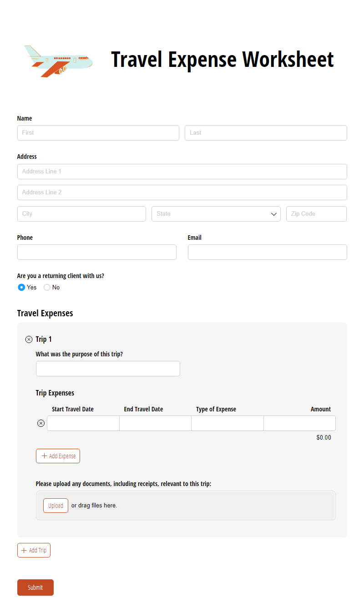Click the plus icon in Add Expense
Image resolution: width=364 pixels, height=613 pixels.
click(x=44, y=456)
